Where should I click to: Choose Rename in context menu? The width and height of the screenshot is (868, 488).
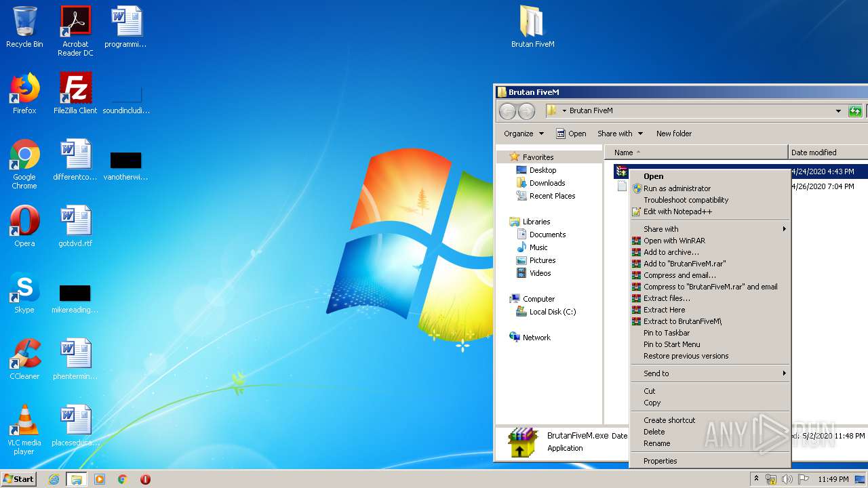[x=710, y=443]
